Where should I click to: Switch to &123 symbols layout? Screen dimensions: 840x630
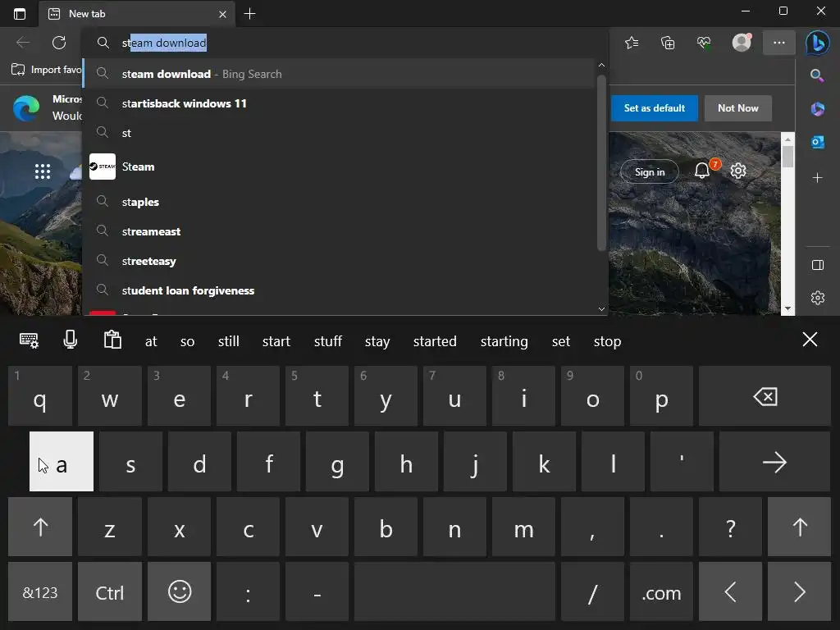[40, 592]
